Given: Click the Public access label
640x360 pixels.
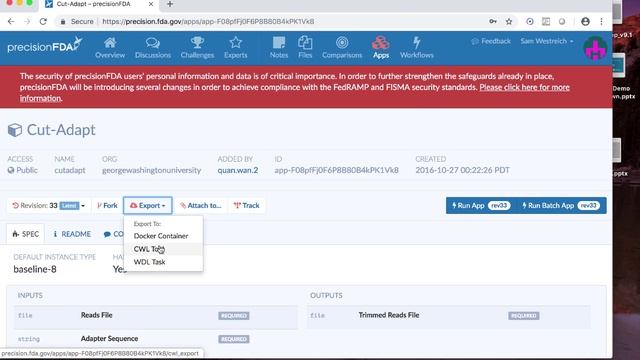Looking at the screenshot, I should 22,170.
